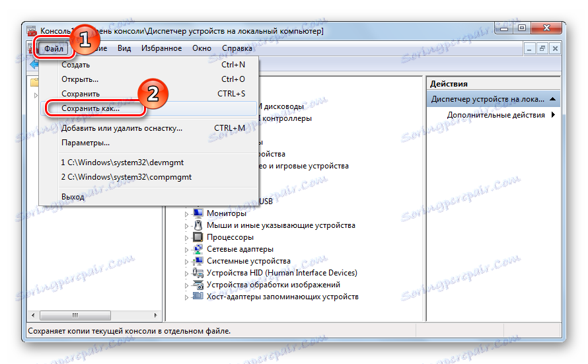Open the Избранное menu

(161, 48)
